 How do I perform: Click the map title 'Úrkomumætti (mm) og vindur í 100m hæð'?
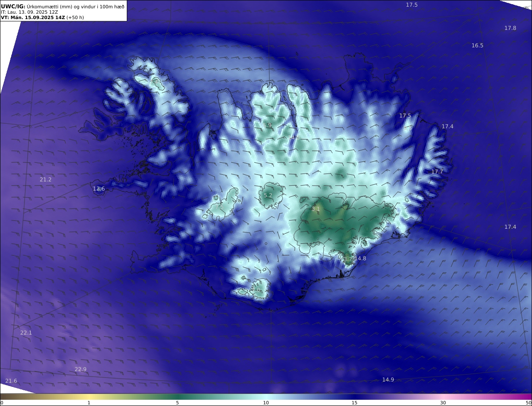coord(75,6)
